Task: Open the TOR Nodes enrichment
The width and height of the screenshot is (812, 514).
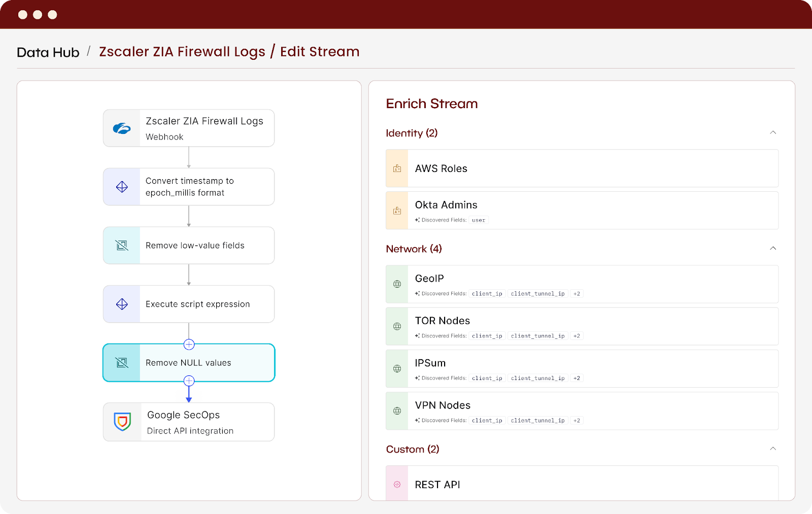Action: click(x=582, y=326)
